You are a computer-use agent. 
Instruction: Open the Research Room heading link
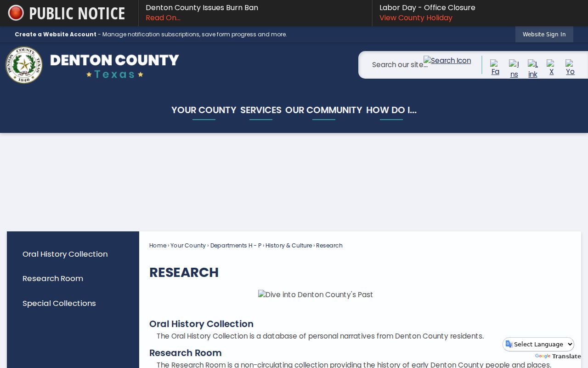click(x=185, y=353)
